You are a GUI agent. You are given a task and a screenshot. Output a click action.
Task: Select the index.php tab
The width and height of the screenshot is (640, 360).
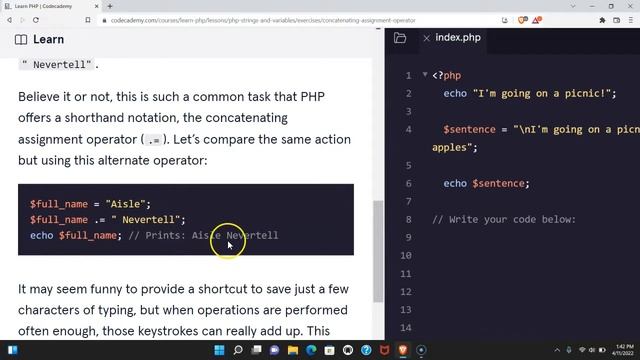(x=458, y=38)
